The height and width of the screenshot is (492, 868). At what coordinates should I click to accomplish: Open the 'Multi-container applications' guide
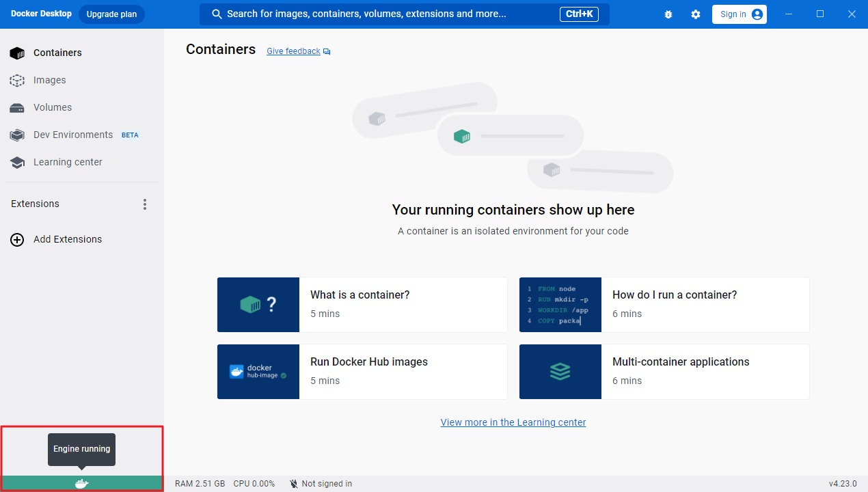coord(664,372)
